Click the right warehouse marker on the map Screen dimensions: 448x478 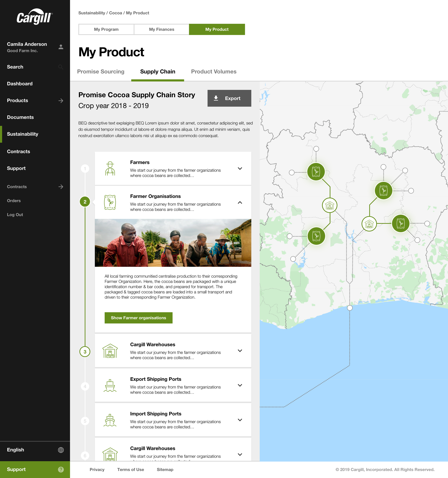[x=369, y=224]
